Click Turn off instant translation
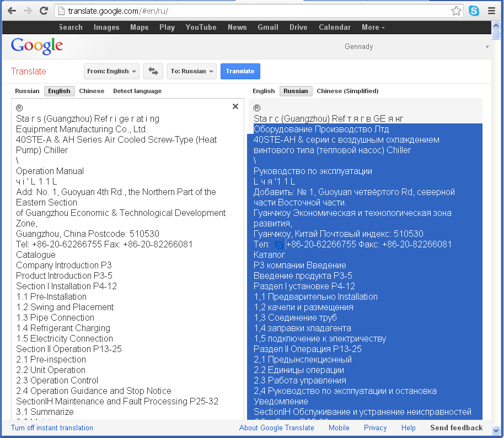504x438 pixels. coord(52,428)
